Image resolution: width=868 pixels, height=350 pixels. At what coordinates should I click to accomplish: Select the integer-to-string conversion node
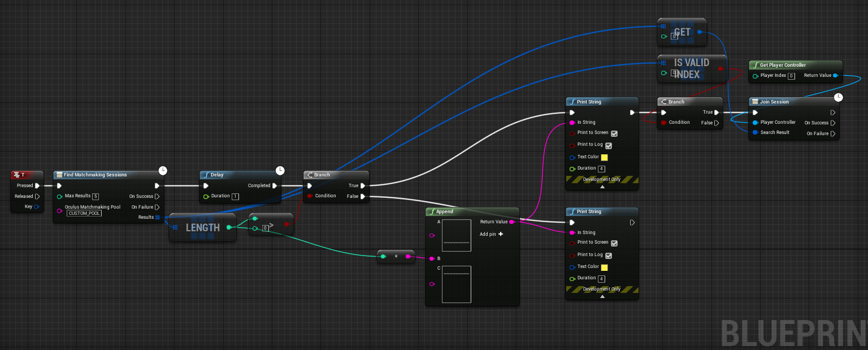[396, 256]
